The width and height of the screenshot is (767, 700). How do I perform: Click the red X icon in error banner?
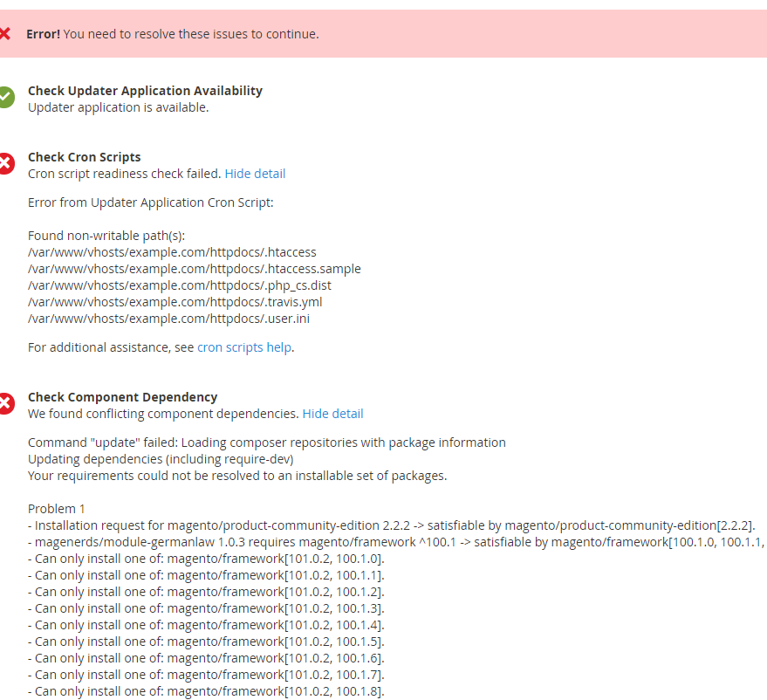pos(5,34)
